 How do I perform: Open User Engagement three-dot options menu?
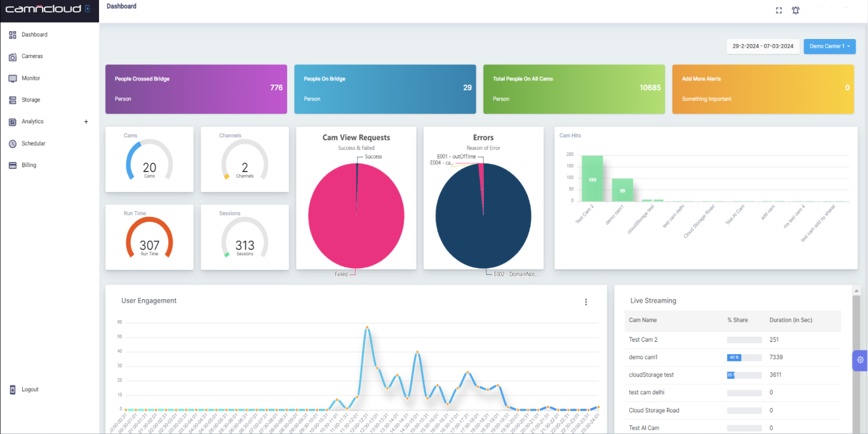click(x=586, y=302)
